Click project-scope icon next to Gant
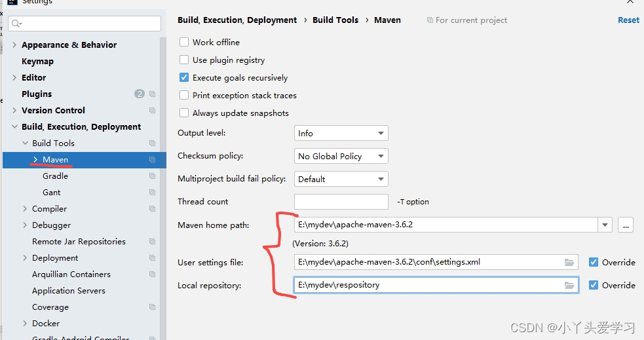 point(153,193)
